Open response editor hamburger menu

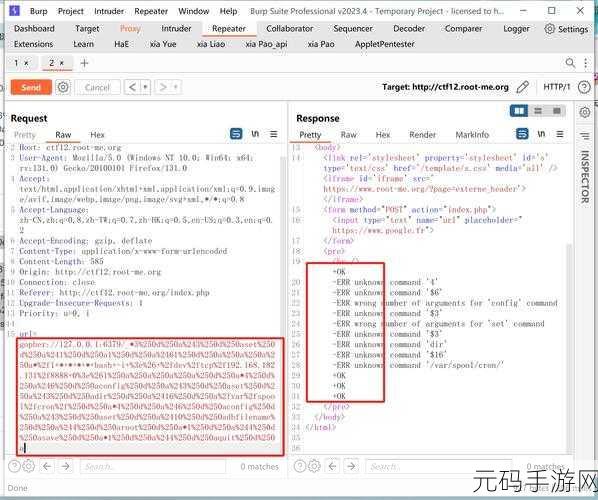pyautogui.click(x=559, y=134)
